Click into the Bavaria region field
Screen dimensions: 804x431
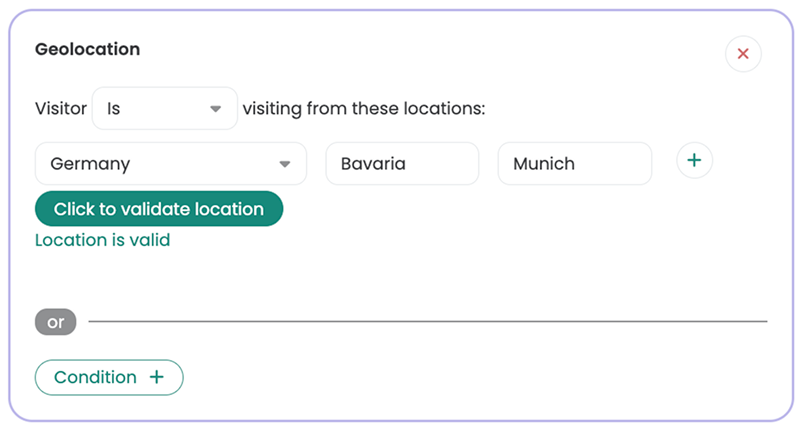coord(403,164)
